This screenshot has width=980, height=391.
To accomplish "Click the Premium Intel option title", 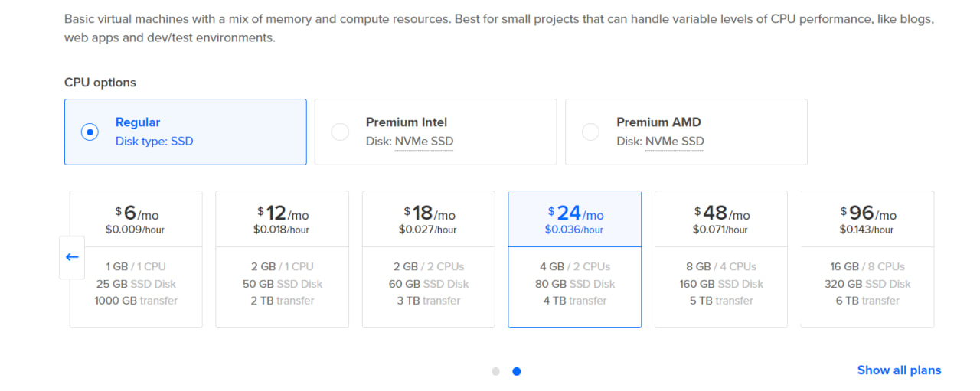I will click(x=407, y=122).
